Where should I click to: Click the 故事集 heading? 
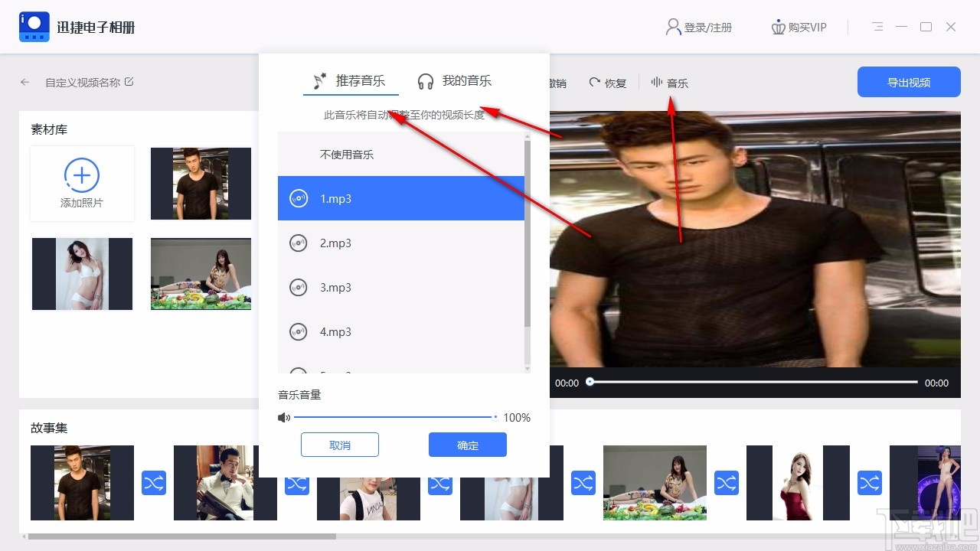49,429
